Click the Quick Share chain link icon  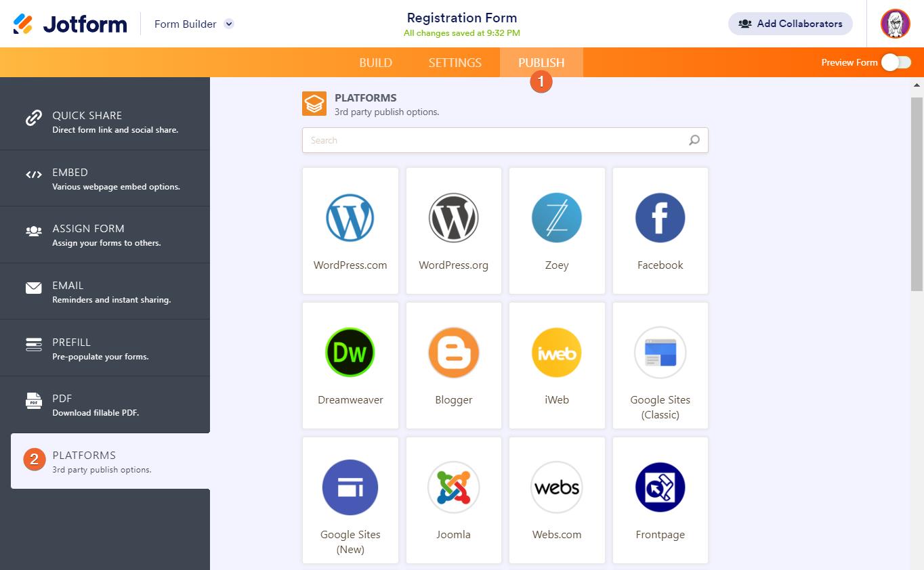click(34, 118)
